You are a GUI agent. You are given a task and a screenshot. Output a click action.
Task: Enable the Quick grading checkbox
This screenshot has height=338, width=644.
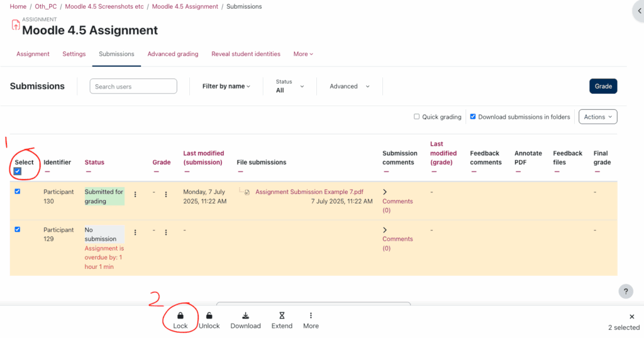click(416, 117)
